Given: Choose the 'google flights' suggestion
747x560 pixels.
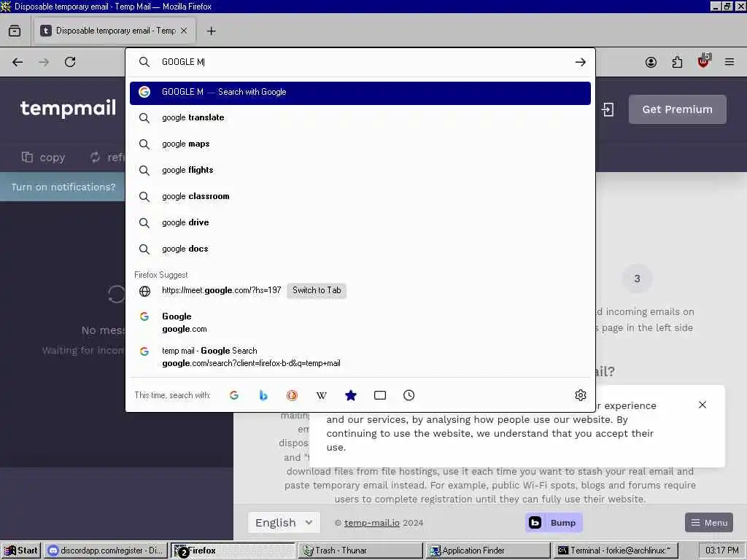Looking at the screenshot, I should [x=360, y=170].
